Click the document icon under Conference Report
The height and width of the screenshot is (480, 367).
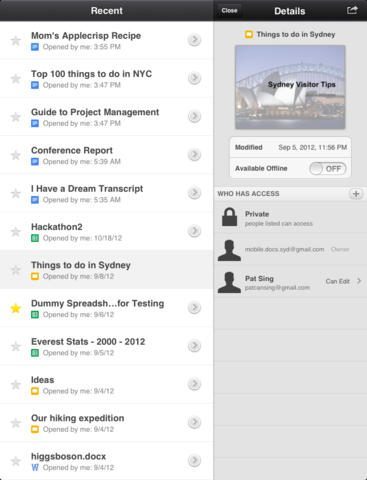pyautogui.click(x=35, y=162)
